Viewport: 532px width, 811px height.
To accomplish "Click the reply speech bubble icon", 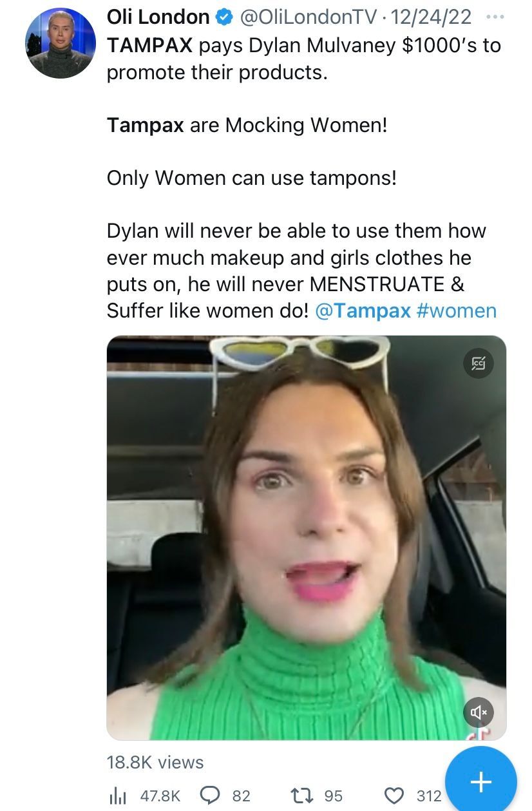I will tap(210, 796).
